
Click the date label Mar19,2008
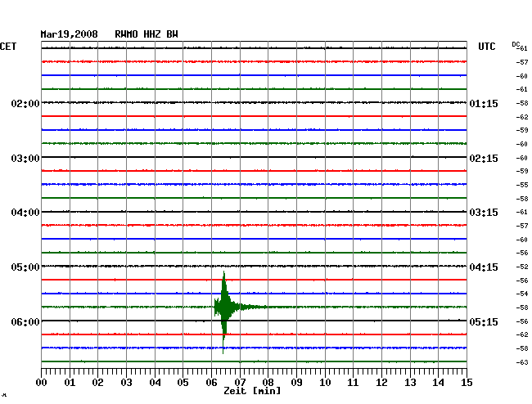tap(69, 34)
